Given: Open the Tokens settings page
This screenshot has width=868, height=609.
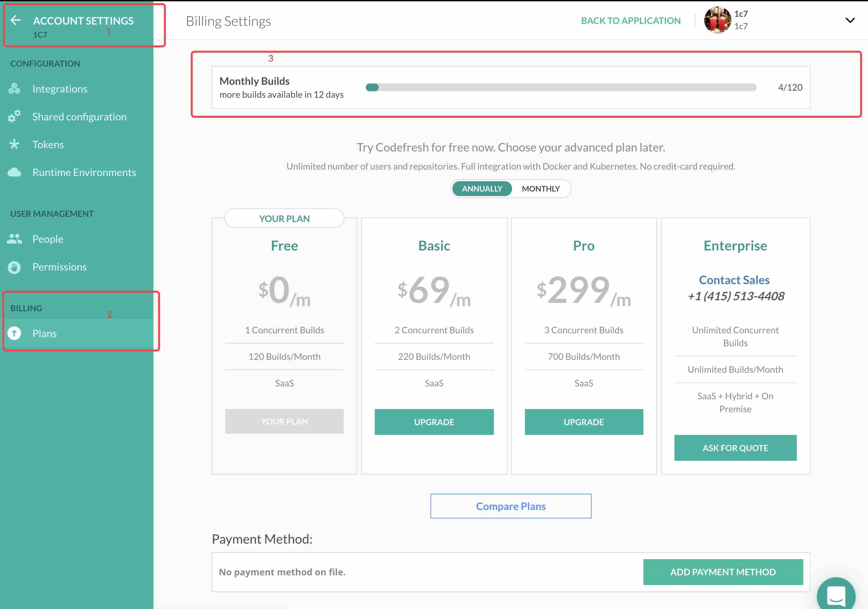Looking at the screenshot, I should point(48,144).
